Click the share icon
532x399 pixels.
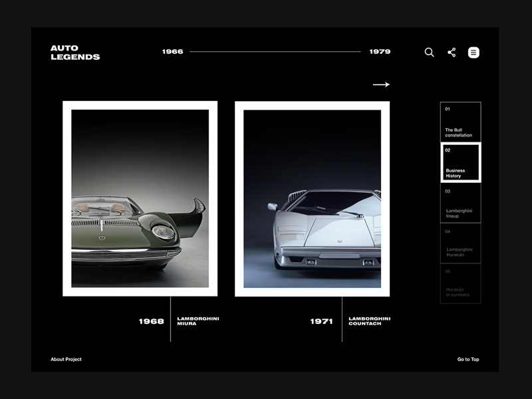(x=452, y=53)
